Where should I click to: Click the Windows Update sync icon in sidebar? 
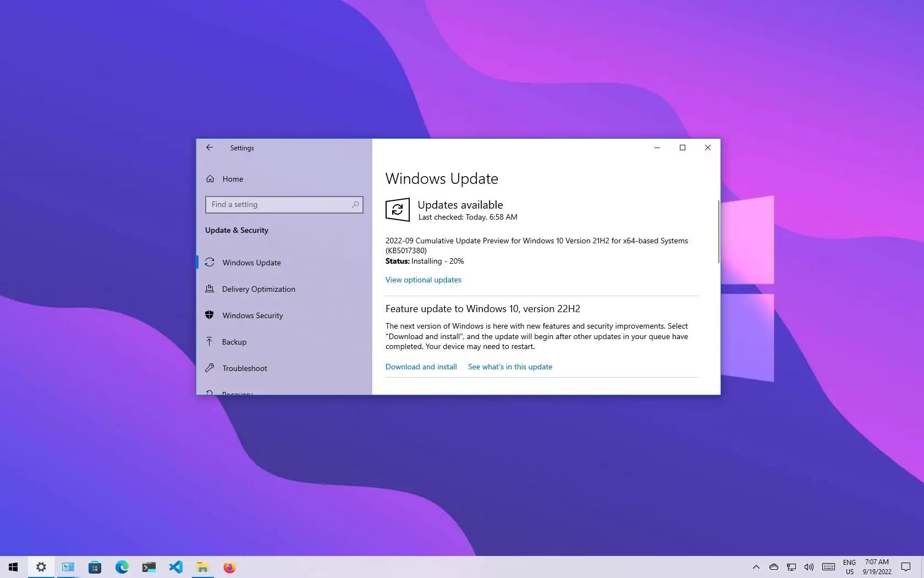[x=210, y=263]
